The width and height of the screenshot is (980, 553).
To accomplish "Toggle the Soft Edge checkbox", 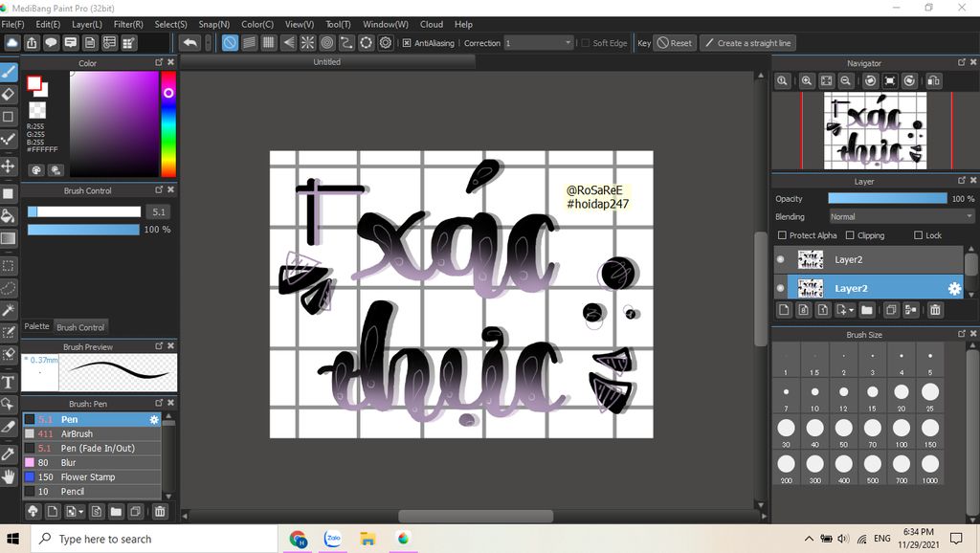I will point(586,43).
